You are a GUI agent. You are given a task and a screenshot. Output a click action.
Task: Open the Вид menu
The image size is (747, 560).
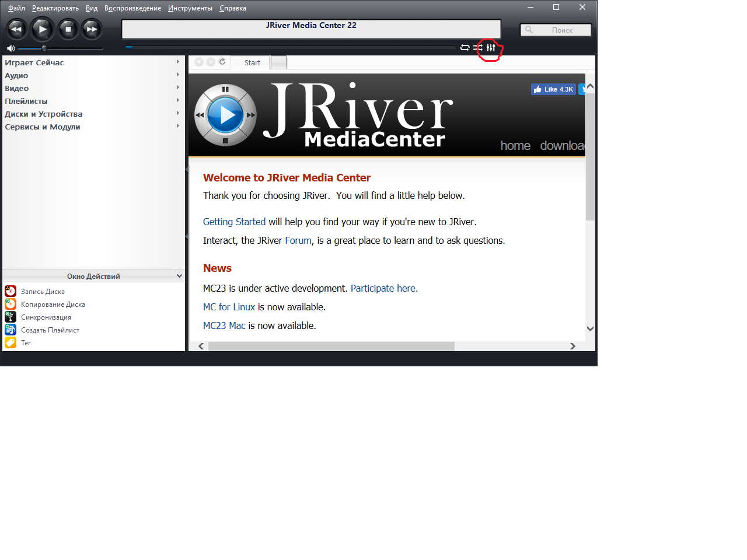(x=92, y=8)
